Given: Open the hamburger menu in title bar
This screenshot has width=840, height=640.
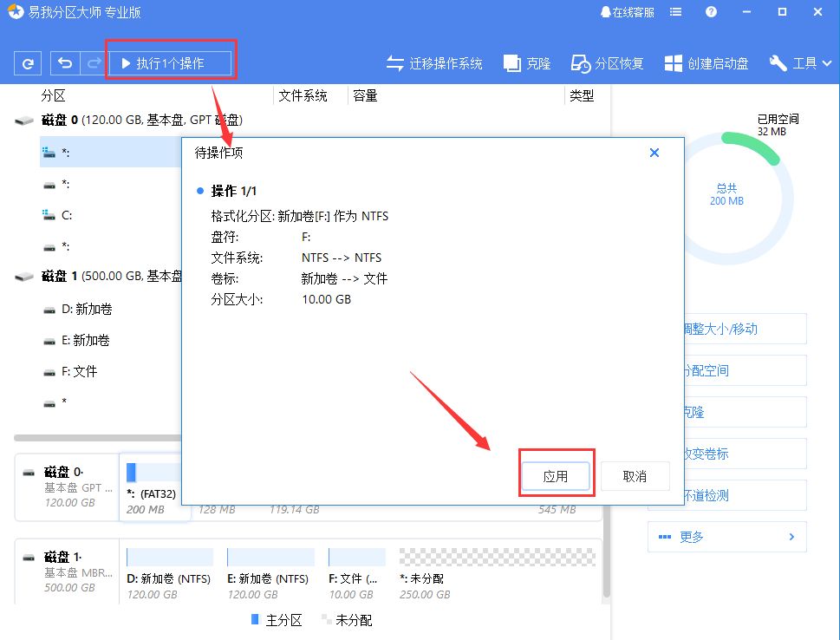Looking at the screenshot, I should point(675,12).
